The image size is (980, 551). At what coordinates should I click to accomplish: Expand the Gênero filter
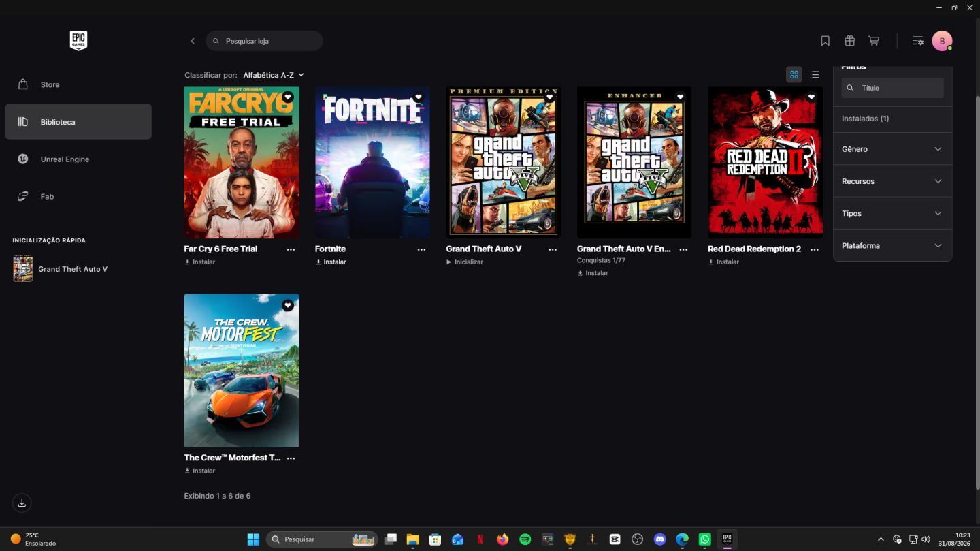tap(892, 149)
